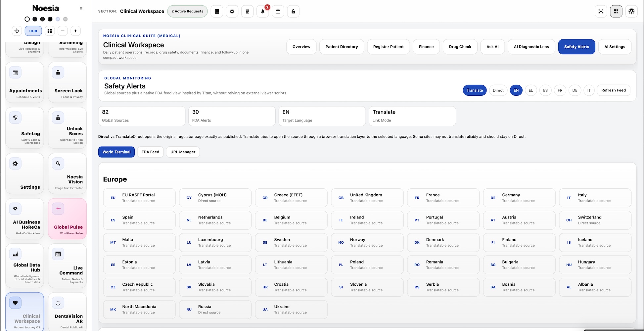Open the notifications bell
This screenshot has height=331, width=644.
[263, 11]
